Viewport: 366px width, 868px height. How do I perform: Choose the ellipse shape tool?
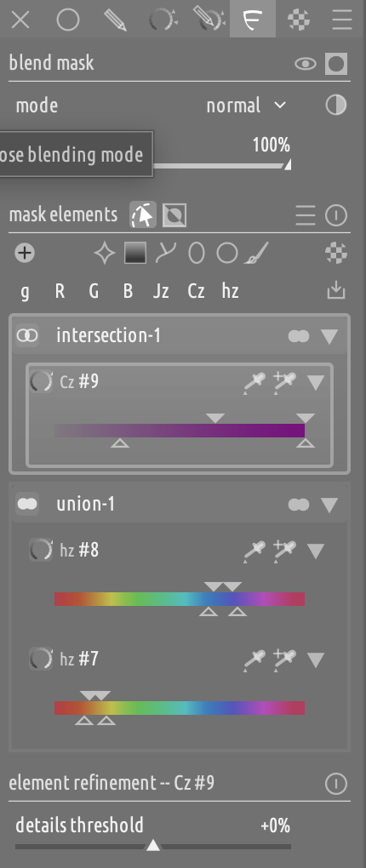197,253
